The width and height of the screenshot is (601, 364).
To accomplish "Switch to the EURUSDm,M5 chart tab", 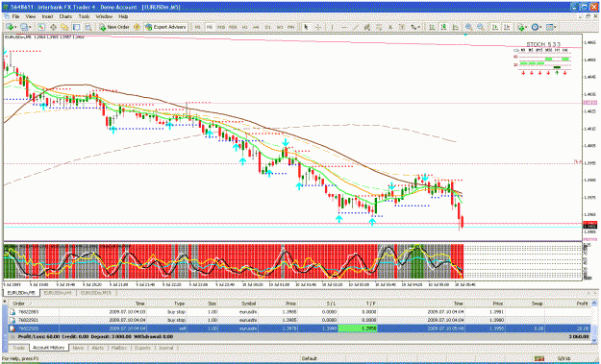I will 21,293.
